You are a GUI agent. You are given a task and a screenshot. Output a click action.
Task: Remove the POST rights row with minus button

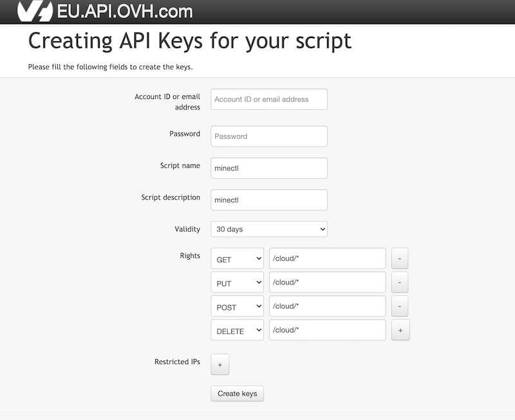coord(400,306)
